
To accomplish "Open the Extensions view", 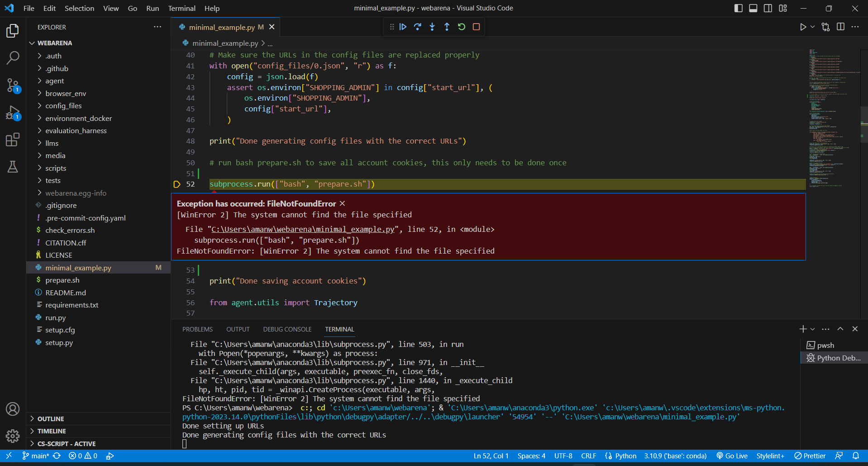I will click(13, 139).
